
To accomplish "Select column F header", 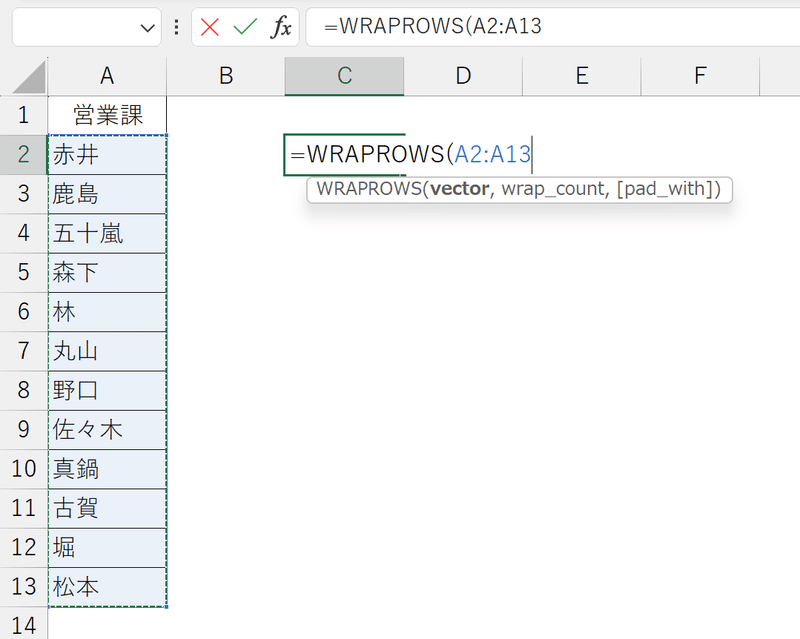I will 701,76.
